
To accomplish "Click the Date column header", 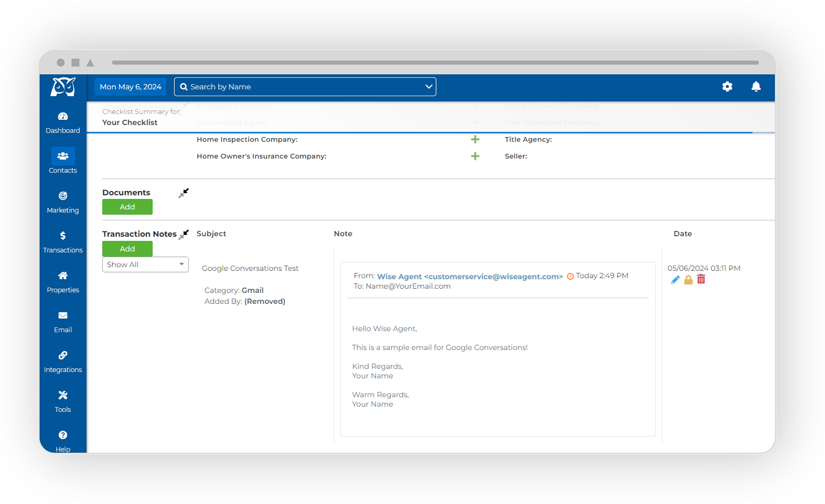I will [x=682, y=234].
